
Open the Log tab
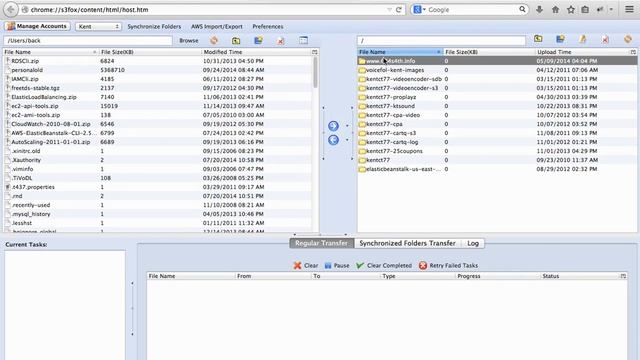(x=473, y=243)
